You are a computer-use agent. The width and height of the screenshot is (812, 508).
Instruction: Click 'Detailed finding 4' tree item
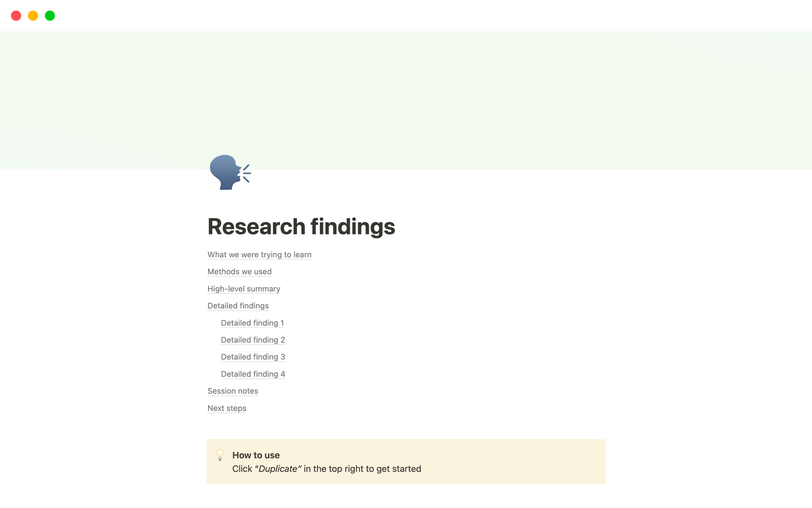pyautogui.click(x=252, y=374)
